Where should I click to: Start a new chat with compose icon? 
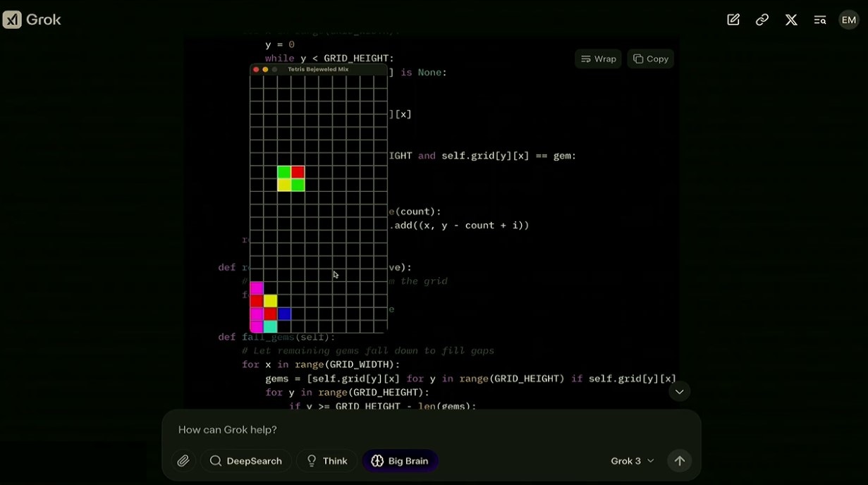click(733, 20)
